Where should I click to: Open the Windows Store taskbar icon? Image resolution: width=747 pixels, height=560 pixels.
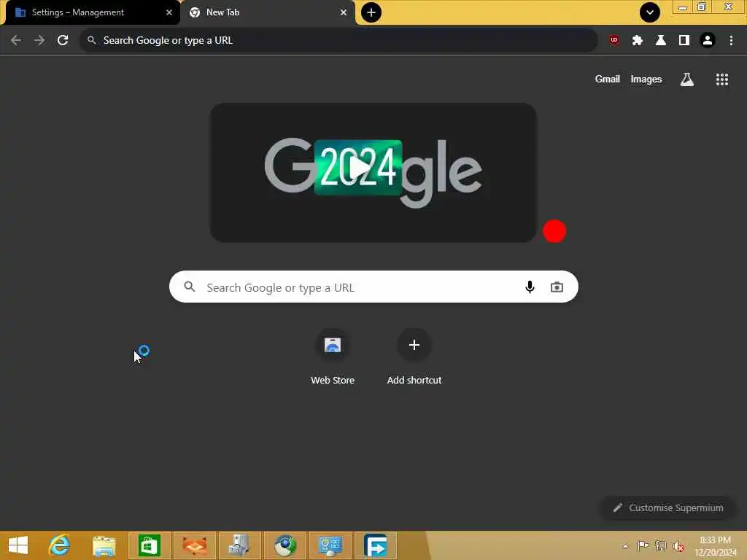[x=149, y=545]
